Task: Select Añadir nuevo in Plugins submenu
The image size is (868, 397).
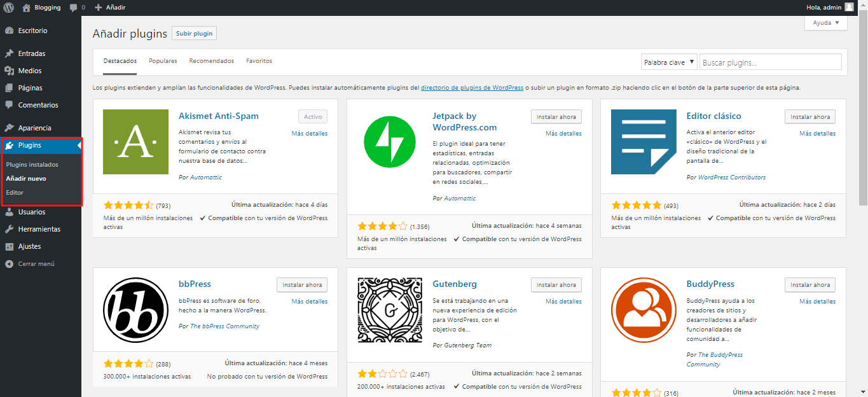Action: point(26,178)
